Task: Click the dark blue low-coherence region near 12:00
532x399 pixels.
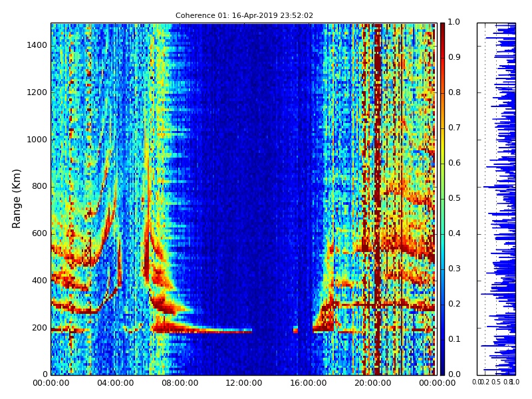Action: (x=244, y=187)
